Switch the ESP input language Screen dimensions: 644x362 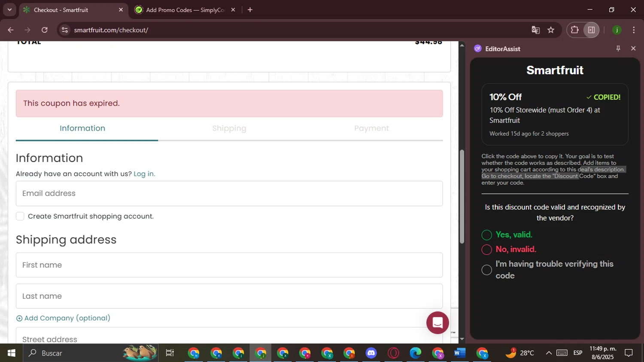click(x=578, y=353)
